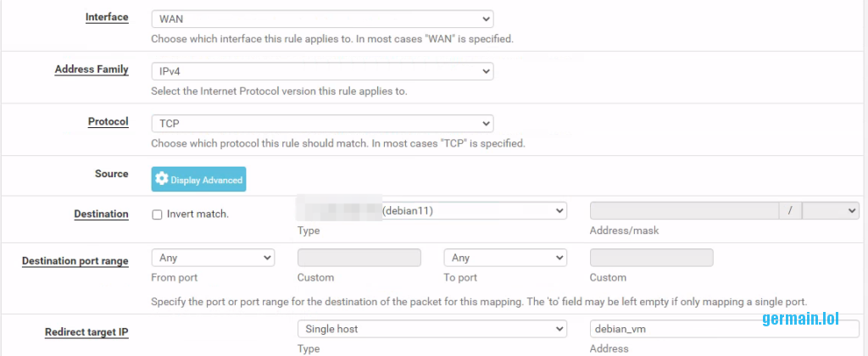The width and height of the screenshot is (868, 356).
Task: Open the Interface dropdown showing WAN
Action: 322,19
